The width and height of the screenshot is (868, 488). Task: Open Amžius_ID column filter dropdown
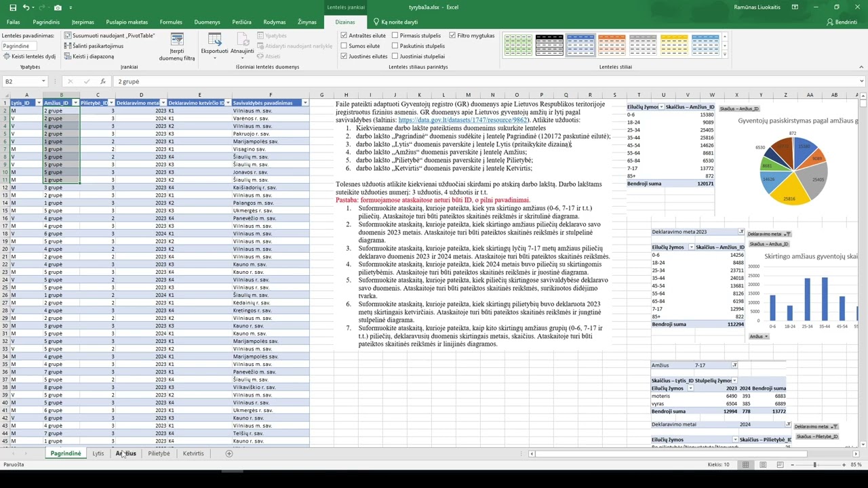(75, 103)
